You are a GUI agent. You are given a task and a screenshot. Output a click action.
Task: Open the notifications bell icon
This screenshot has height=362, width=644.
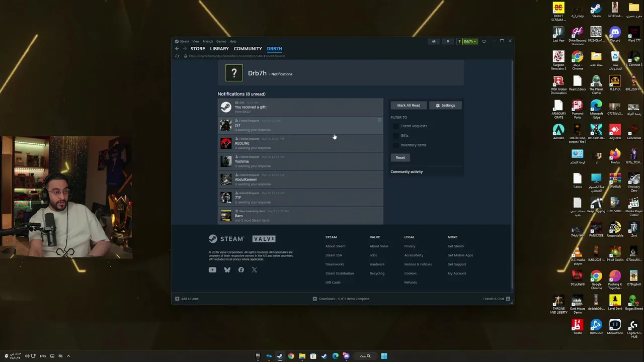(448, 41)
